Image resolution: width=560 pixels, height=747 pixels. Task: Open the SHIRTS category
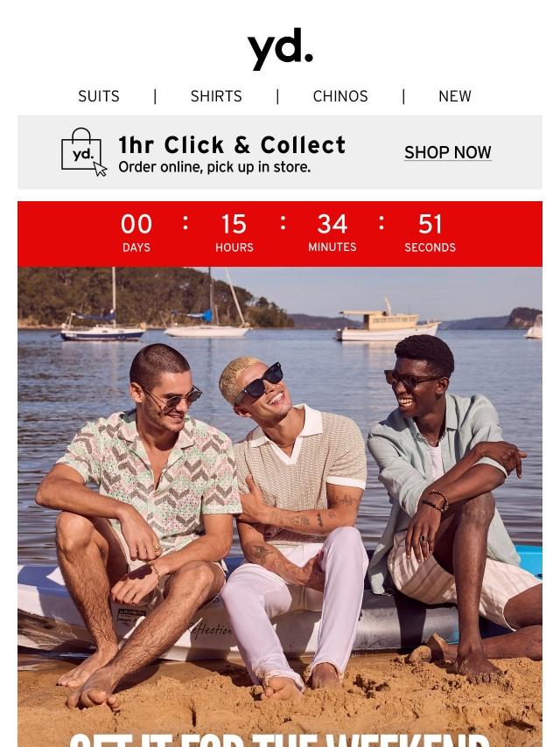[216, 96]
